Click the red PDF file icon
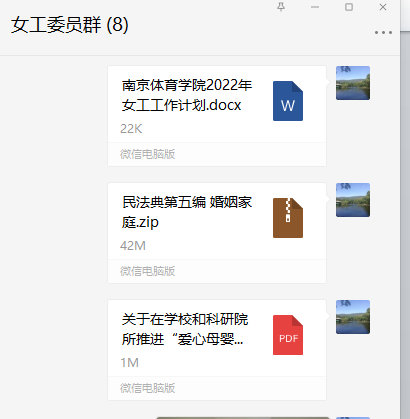 [x=288, y=335]
